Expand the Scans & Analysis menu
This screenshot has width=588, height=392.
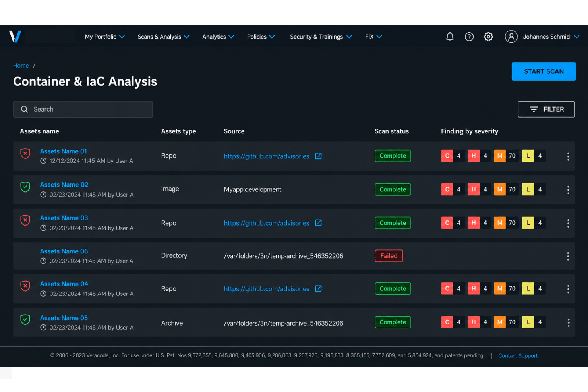pos(163,37)
